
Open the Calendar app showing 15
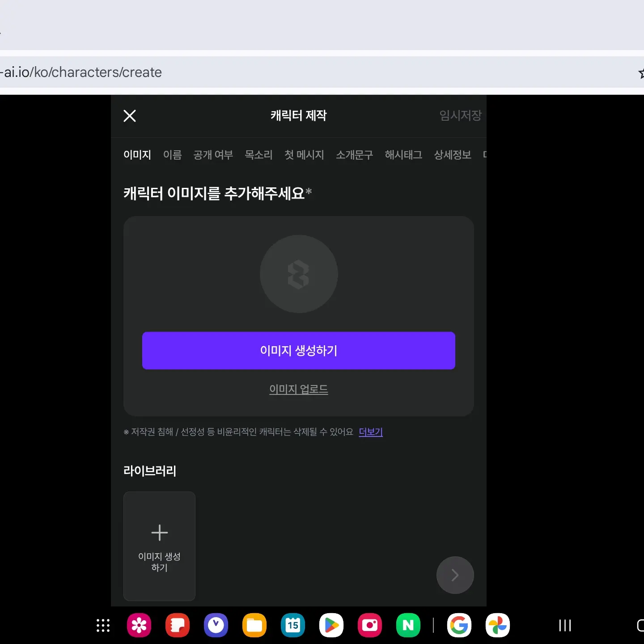pyautogui.click(x=293, y=625)
